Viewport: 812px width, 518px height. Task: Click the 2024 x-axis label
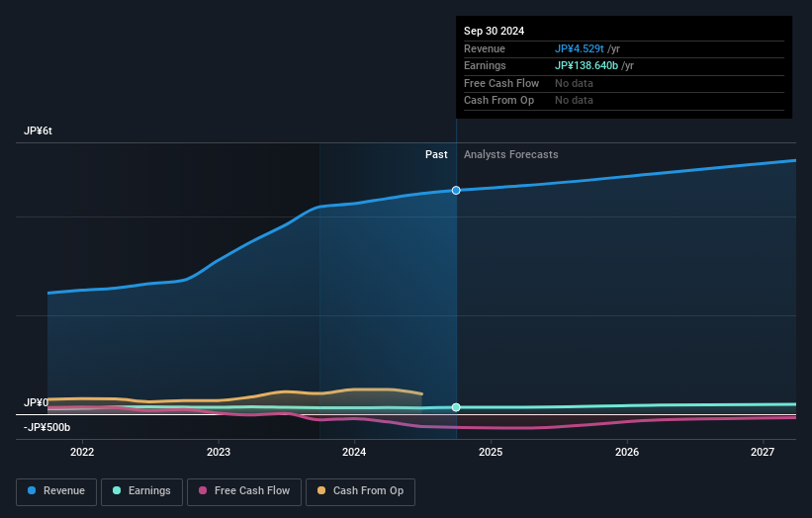[x=354, y=453]
